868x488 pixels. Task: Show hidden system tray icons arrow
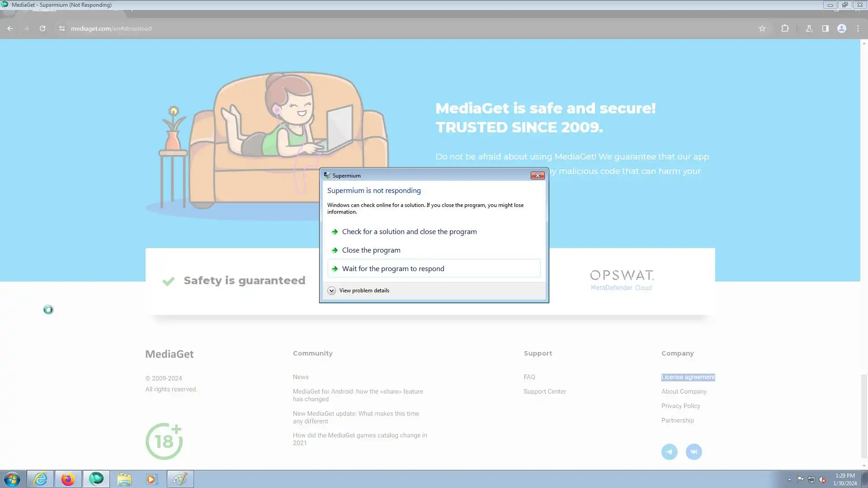[789, 480]
